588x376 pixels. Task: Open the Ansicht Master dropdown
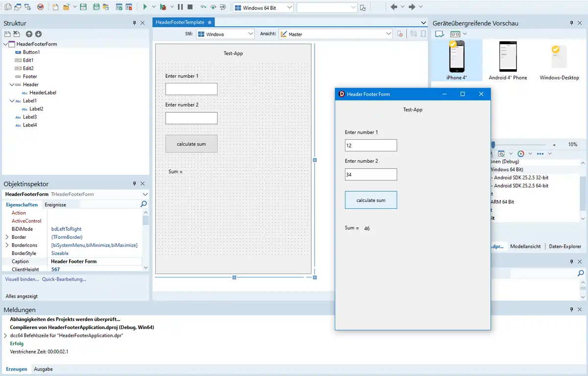(389, 34)
